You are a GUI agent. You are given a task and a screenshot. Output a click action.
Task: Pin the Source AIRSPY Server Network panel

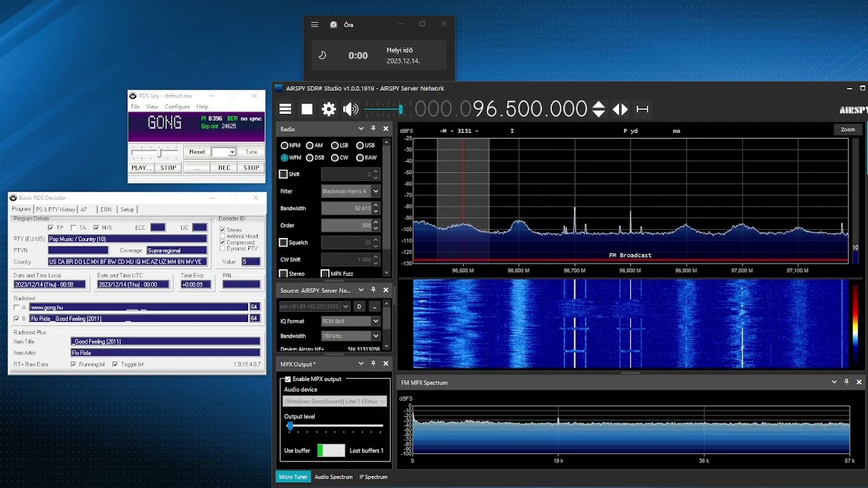(x=373, y=290)
